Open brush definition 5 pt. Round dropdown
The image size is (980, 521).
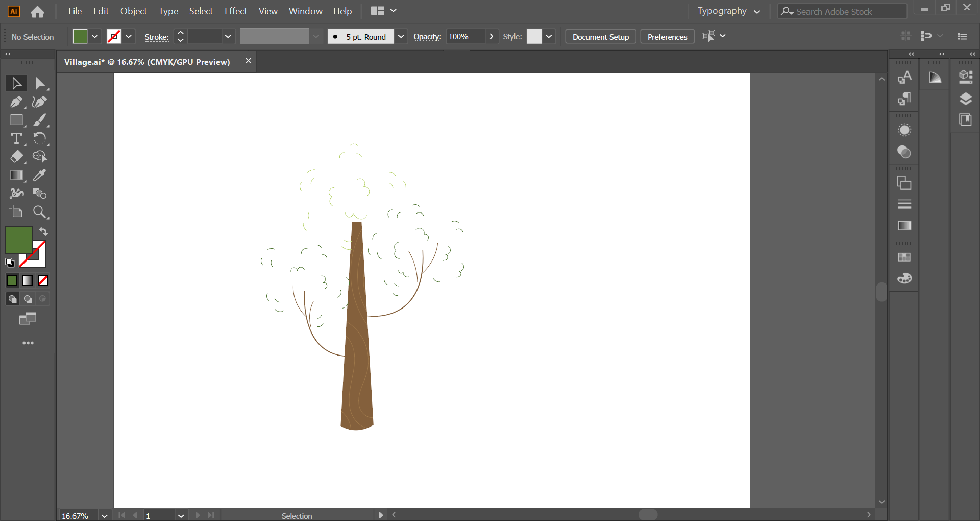tap(401, 37)
